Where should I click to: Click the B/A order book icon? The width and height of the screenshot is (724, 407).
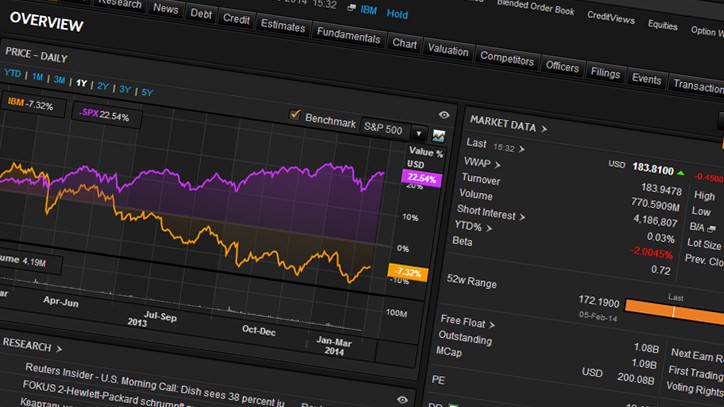(712, 229)
